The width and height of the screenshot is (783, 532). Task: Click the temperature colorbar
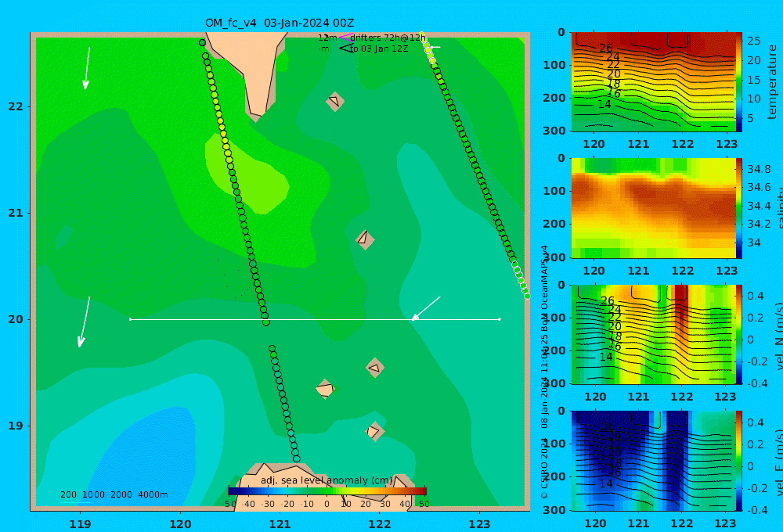point(738,82)
